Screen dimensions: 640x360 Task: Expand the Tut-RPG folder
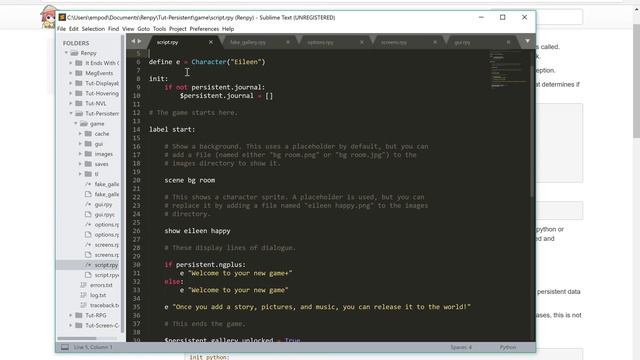point(71,316)
